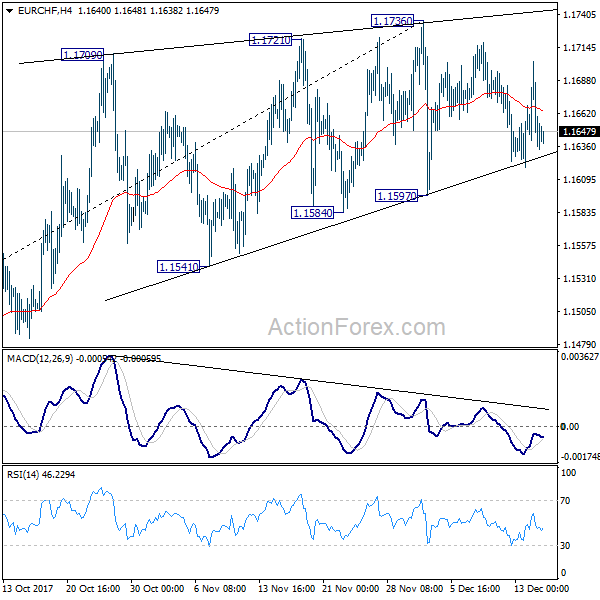Click the MACD axis value 0.003627
This screenshot has height=600, width=600.
pos(580,357)
